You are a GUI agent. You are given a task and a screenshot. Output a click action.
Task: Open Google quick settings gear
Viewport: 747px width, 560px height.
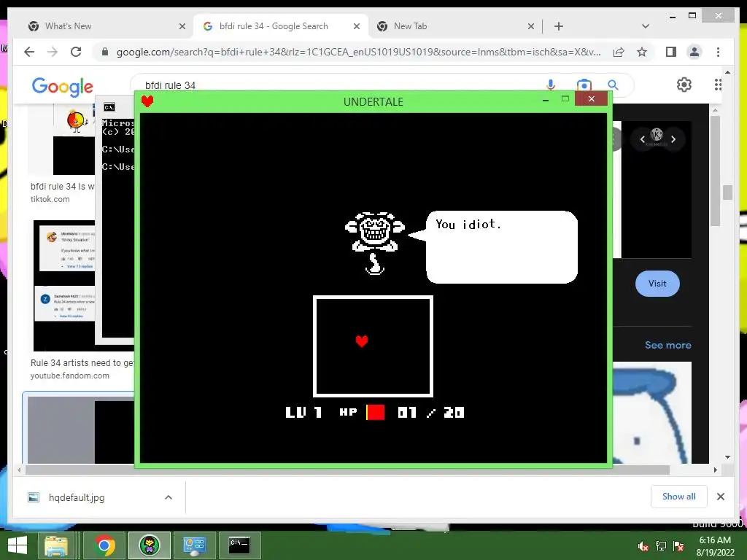click(x=684, y=85)
